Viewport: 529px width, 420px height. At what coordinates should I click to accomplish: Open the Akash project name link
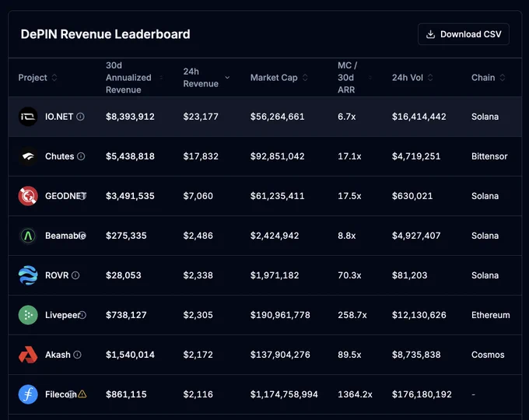click(x=58, y=355)
